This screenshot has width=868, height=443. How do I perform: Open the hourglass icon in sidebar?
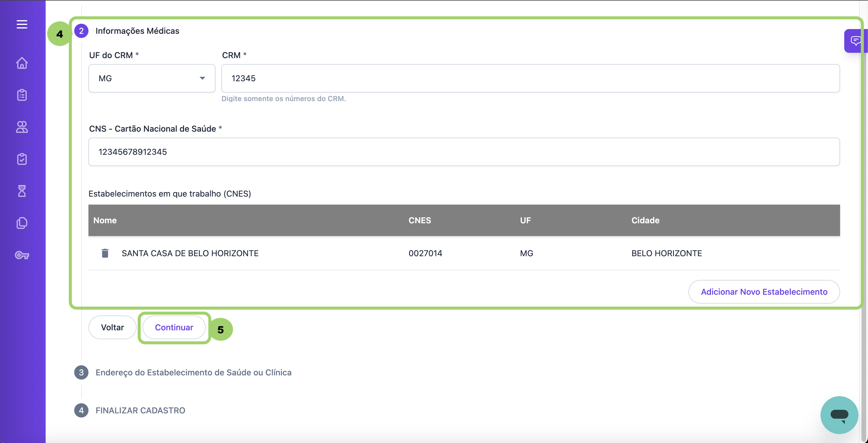click(22, 191)
